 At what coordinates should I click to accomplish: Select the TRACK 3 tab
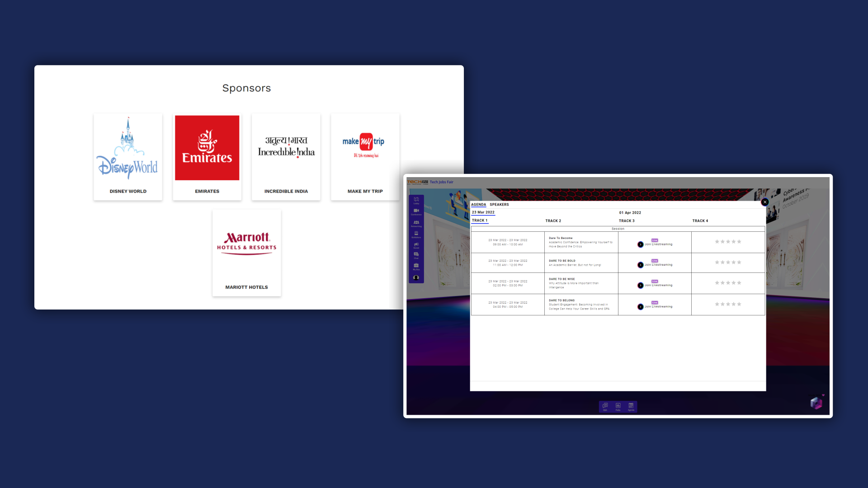pos(627,221)
